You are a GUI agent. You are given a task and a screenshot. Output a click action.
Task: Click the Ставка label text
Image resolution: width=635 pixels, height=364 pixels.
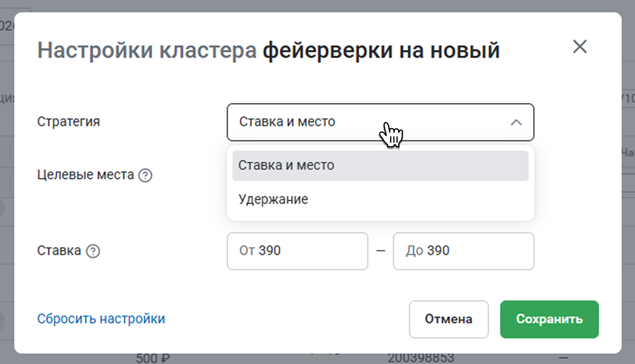[x=59, y=250]
